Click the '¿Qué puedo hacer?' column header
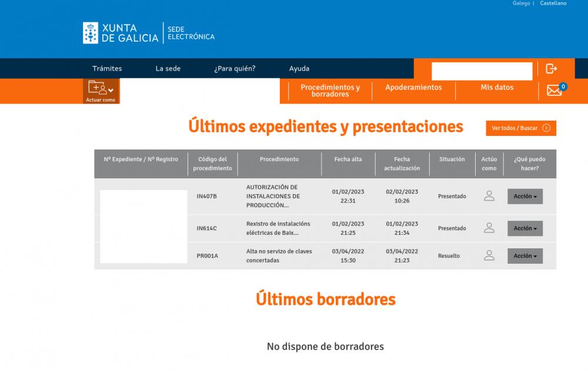This screenshot has width=588, height=382. [x=530, y=164]
